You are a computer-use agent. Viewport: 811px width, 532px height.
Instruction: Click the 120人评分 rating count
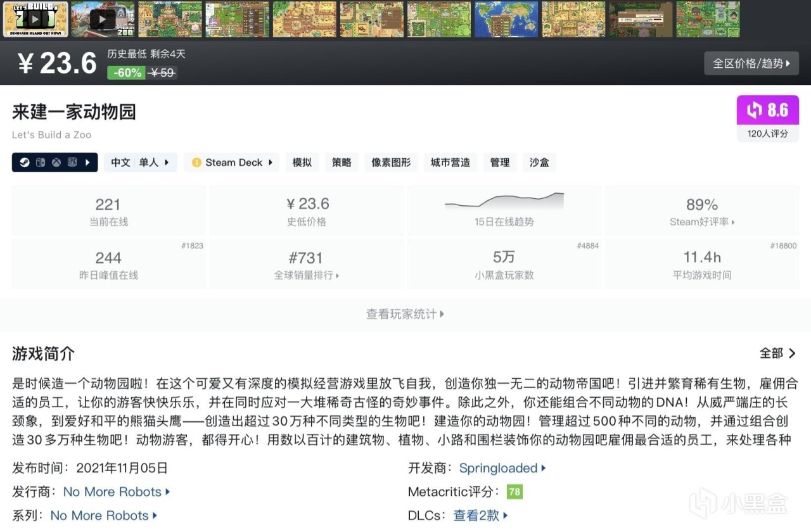(x=767, y=134)
